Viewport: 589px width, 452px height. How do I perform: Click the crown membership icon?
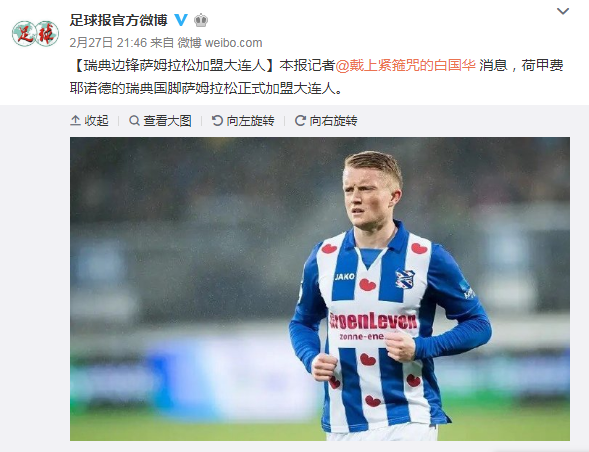click(201, 20)
